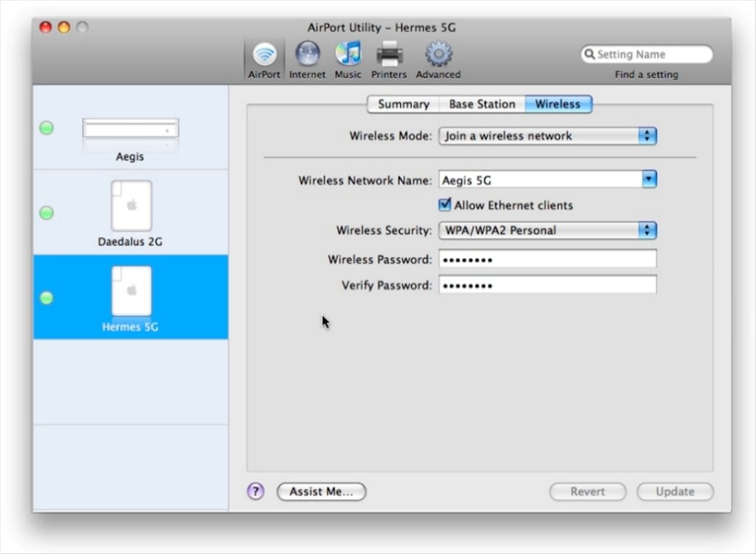Open the Wireless Security dropdown

548,230
